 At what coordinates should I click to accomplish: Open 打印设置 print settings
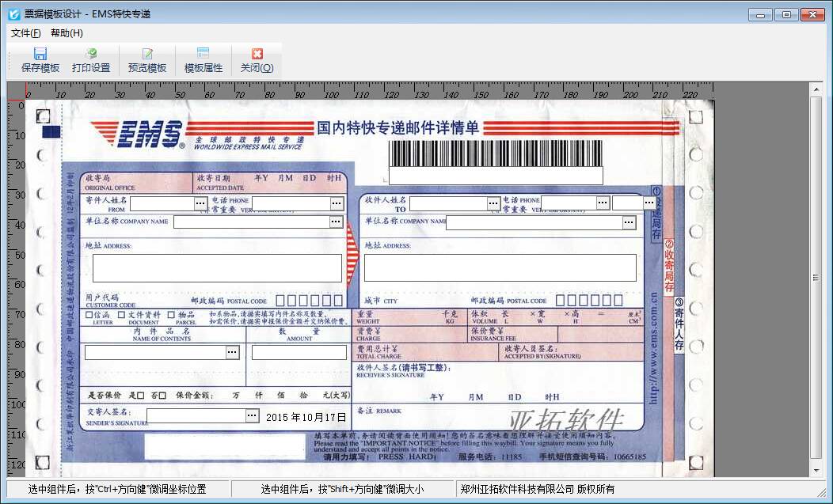coord(91,61)
